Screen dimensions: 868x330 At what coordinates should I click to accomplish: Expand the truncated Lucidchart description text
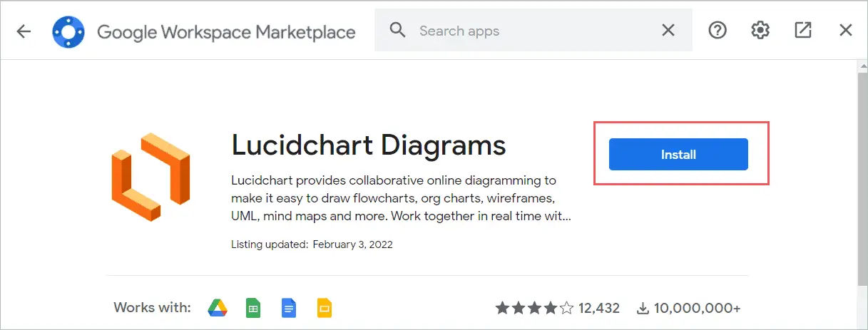pyautogui.click(x=401, y=216)
